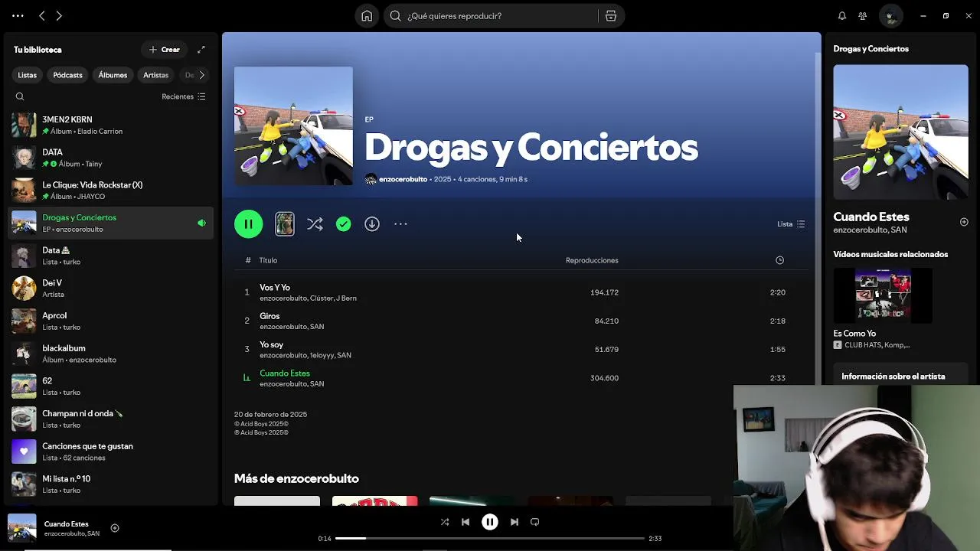
Task: Expand Tu biblioteca with the arrows icon
Action: coord(201,50)
